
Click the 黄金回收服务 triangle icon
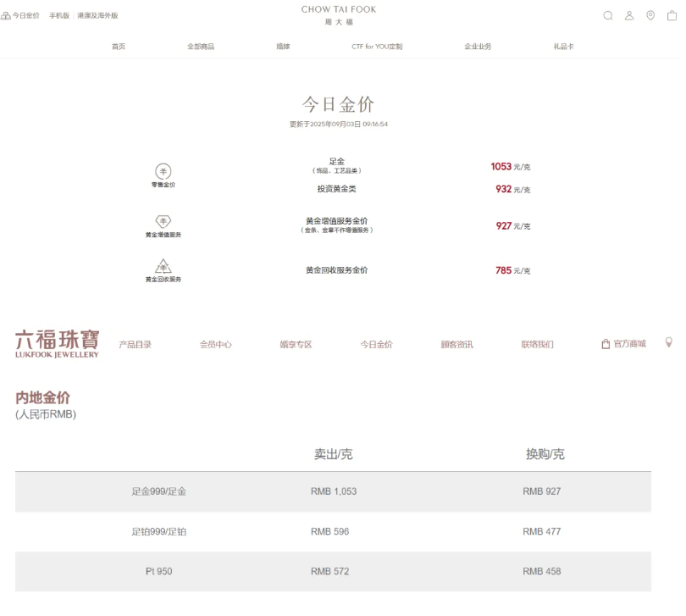pyautogui.click(x=163, y=266)
